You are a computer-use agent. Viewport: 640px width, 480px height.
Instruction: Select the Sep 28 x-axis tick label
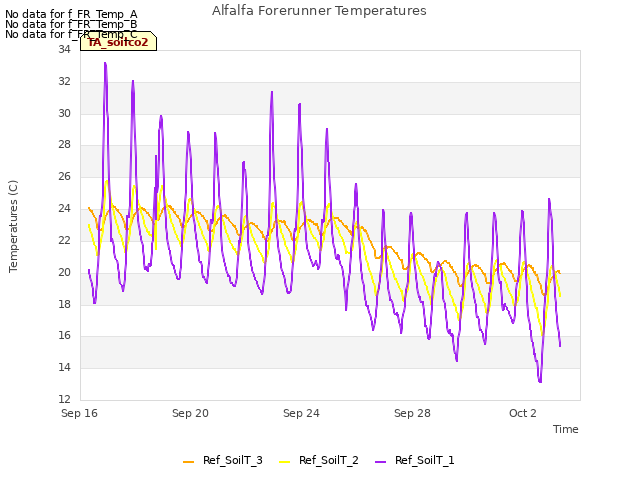[412, 413]
